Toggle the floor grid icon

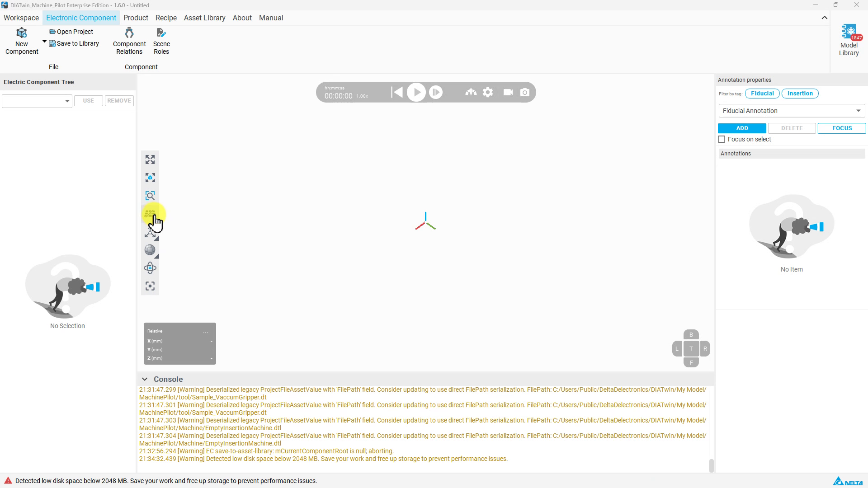[150, 214]
